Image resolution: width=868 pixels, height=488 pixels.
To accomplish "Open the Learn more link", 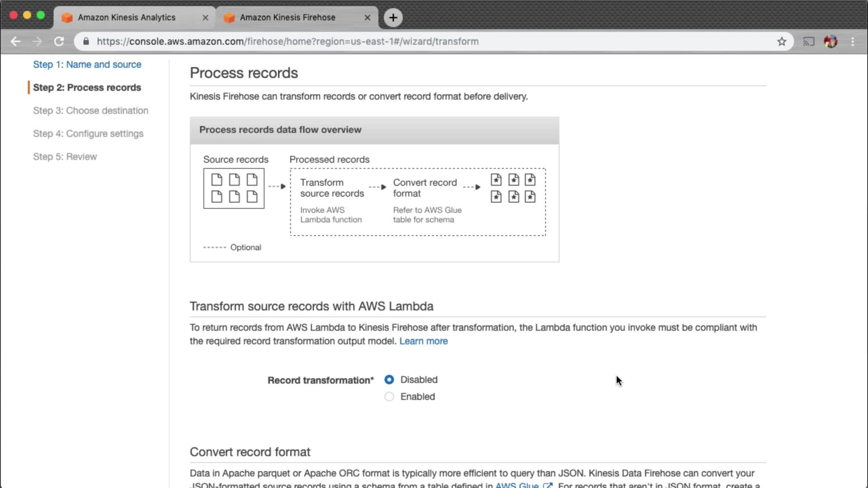I will tap(423, 341).
